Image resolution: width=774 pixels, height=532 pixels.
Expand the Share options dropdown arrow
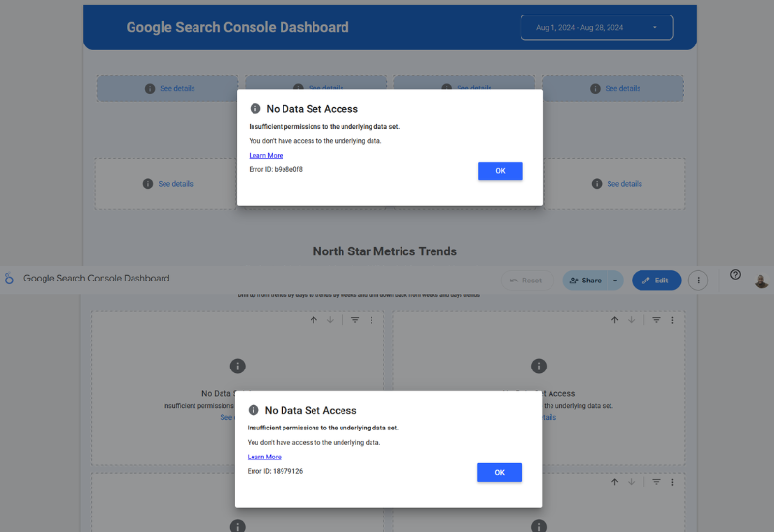[615, 281]
